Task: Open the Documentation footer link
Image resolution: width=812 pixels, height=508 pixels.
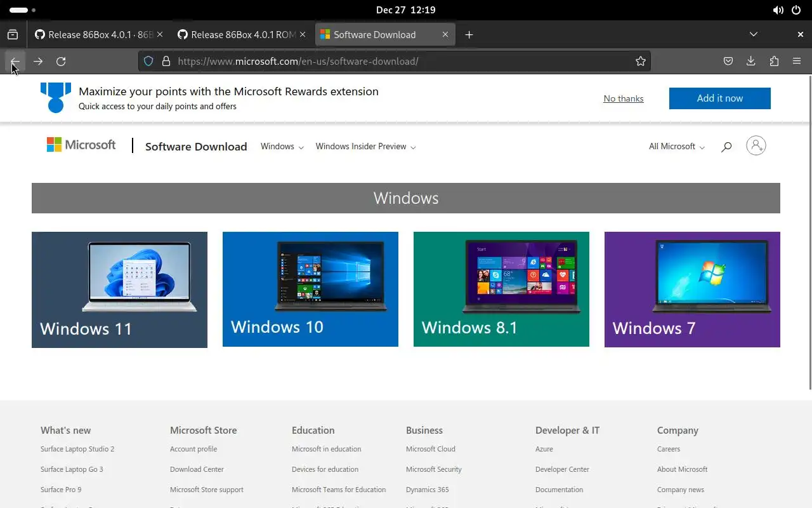Action: coord(559,490)
